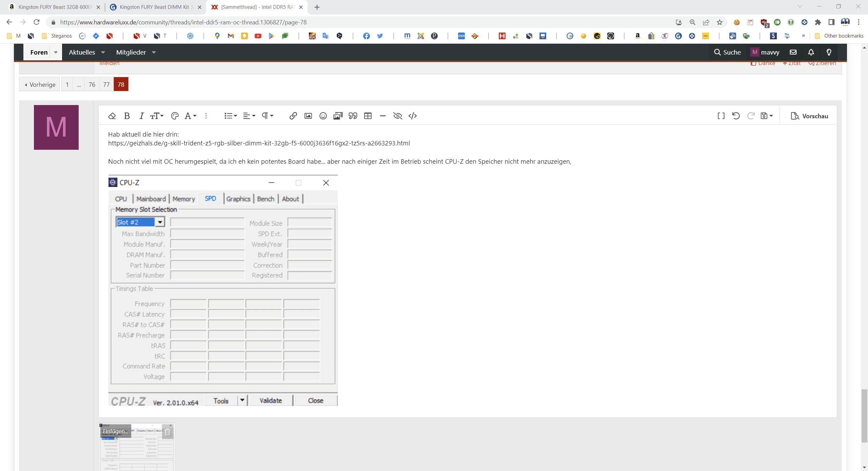Go to page 77 of thread
This screenshot has height=471, width=868.
tap(106, 84)
